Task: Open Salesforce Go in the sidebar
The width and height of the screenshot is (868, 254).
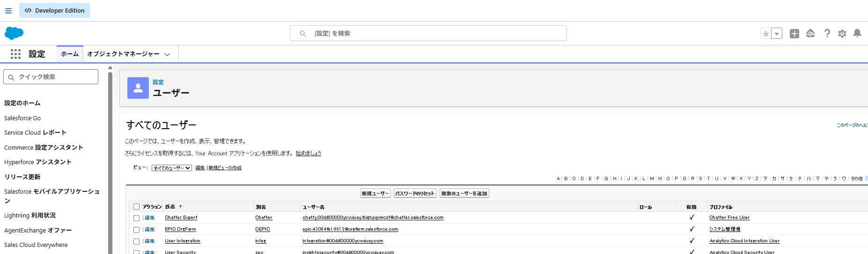Action: [x=22, y=118]
